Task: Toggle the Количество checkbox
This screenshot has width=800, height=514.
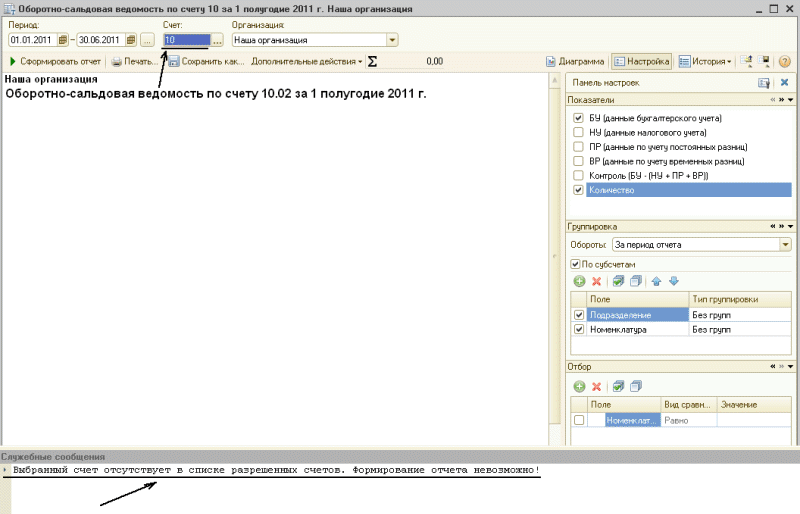Action: (x=578, y=190)
